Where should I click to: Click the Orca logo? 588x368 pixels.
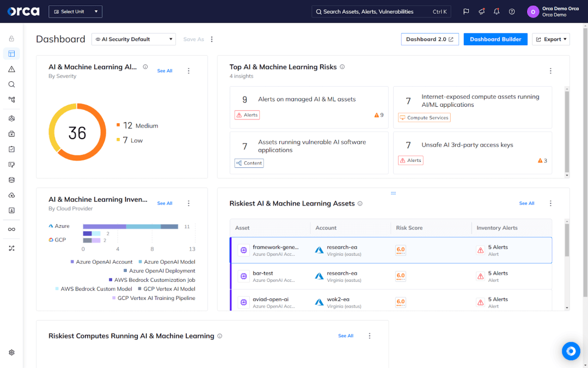[23, 11]
